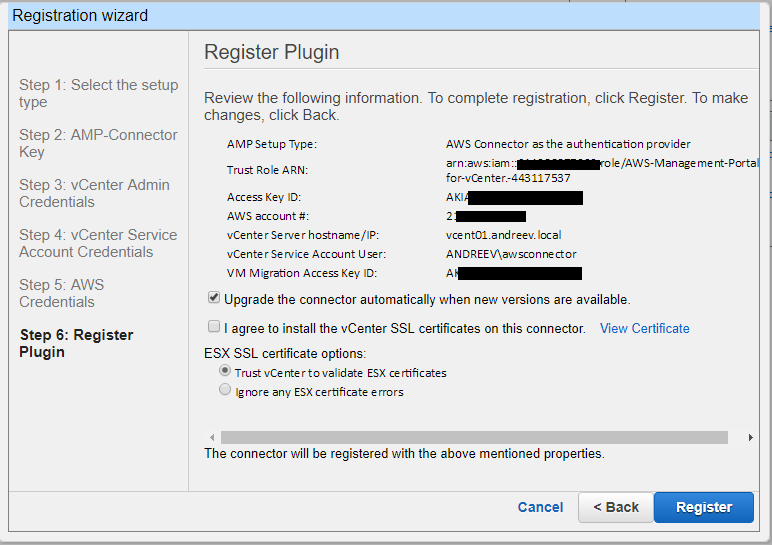Click the horizontal scrollbar thumb
Viewport: 772px width, 545px height.
click(x=474, y=437)
